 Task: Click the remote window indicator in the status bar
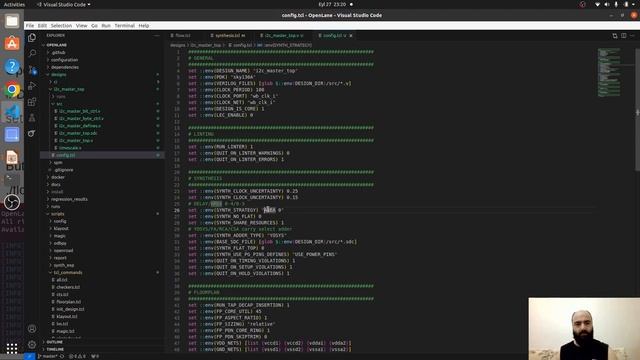[29, 356]
